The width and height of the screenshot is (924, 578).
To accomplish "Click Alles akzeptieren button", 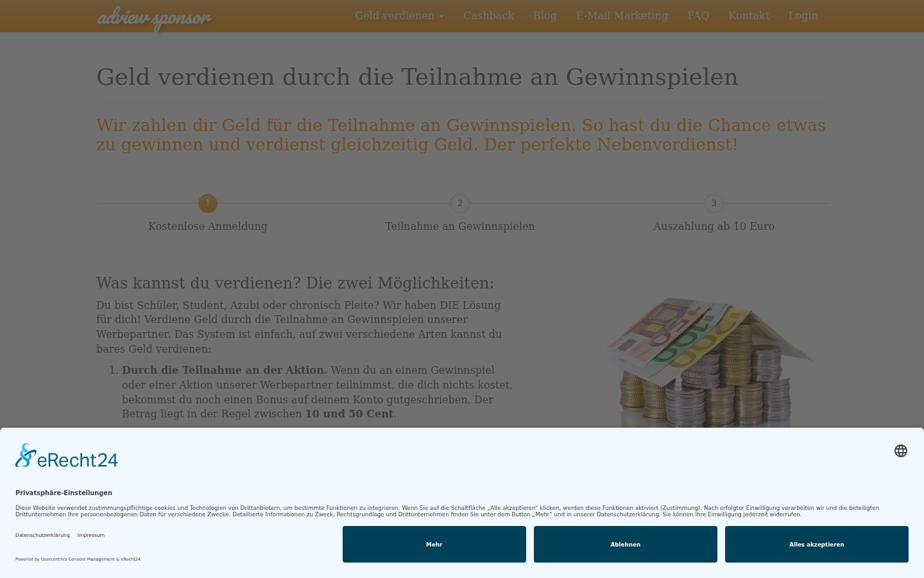I will coord(817,544).
